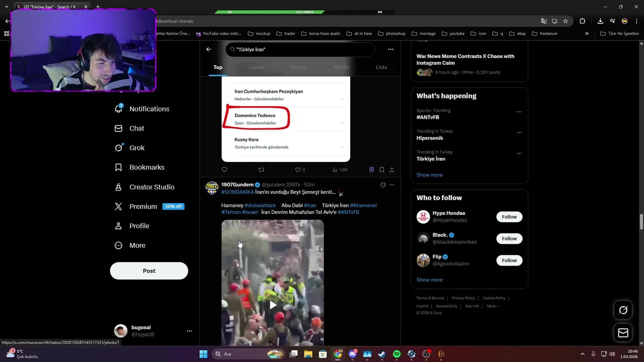Bookmark this page with the star icon

(566, 21)
